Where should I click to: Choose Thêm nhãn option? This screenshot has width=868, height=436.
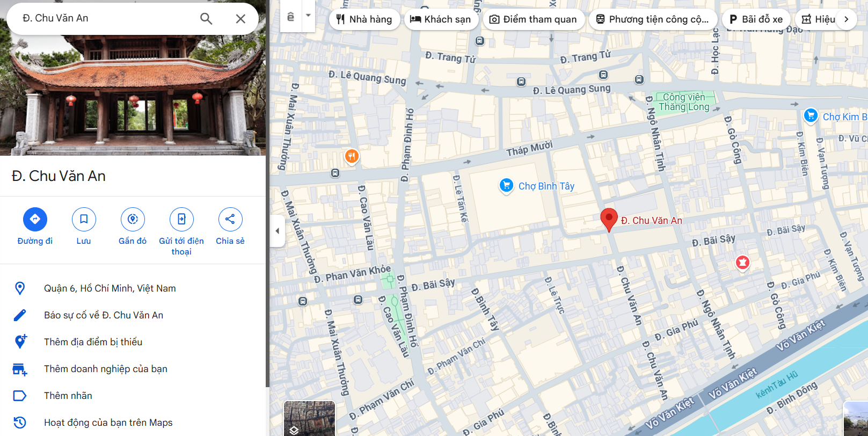[133, 396]
